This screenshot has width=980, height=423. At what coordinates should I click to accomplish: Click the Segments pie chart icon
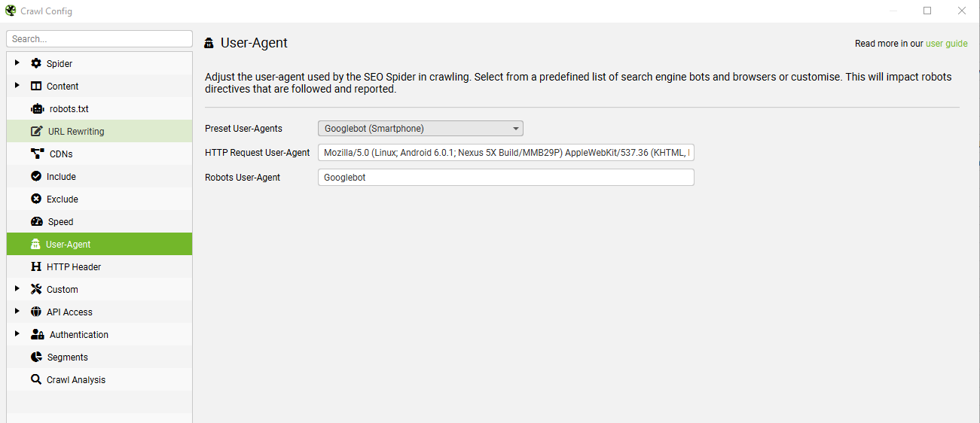36,358
